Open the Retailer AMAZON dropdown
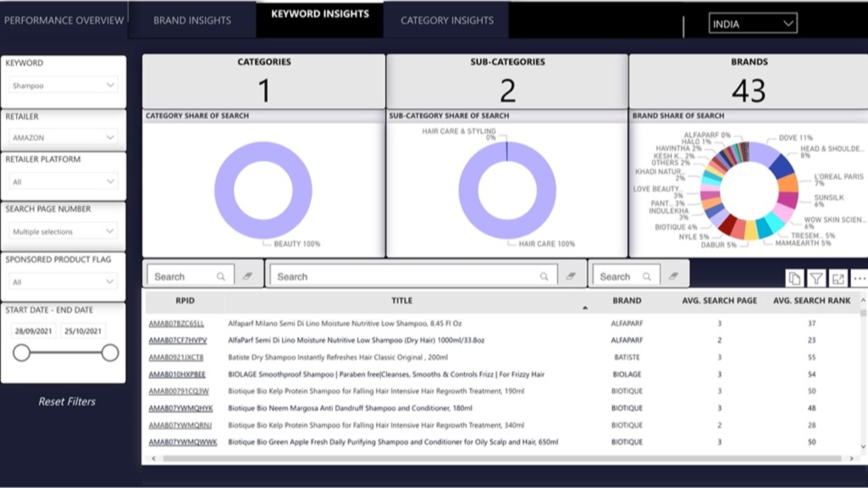 (x=63, y=137)
